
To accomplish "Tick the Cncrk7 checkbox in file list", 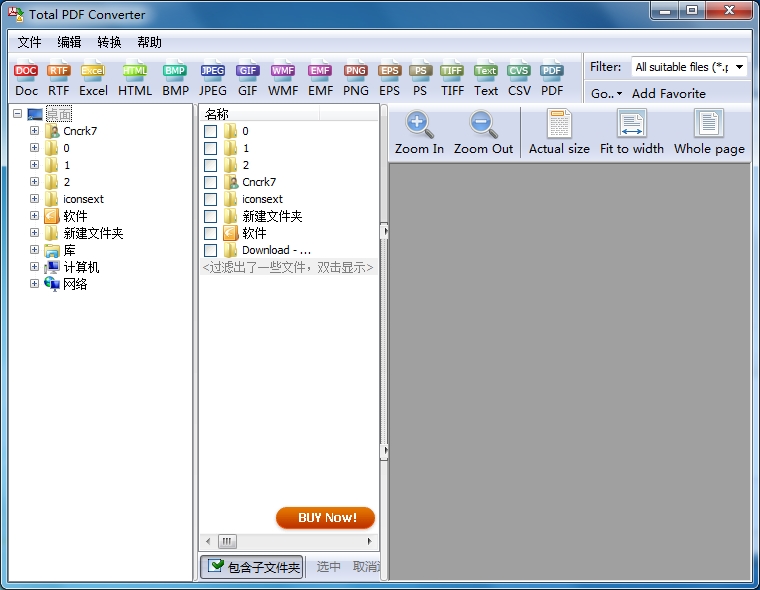I will (x=210, y=182).
